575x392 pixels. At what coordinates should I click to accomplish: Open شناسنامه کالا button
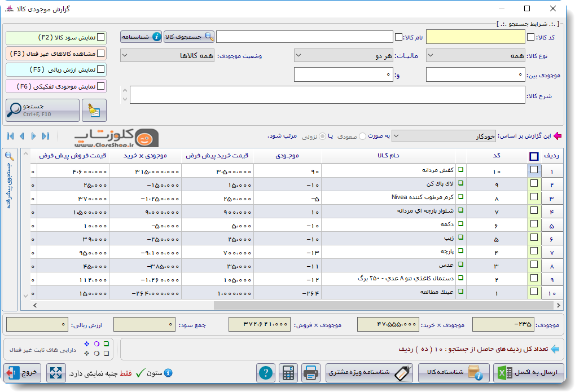454,373
